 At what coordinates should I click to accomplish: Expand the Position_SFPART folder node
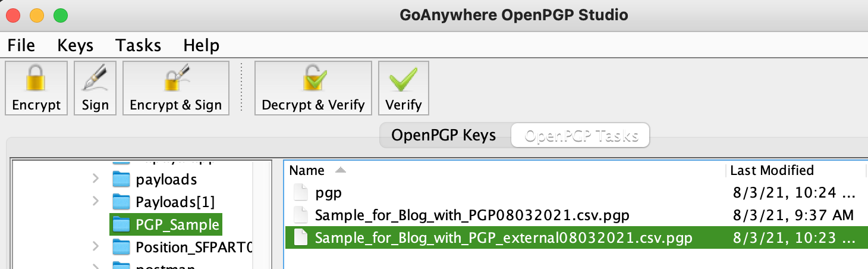coord(96,246)
